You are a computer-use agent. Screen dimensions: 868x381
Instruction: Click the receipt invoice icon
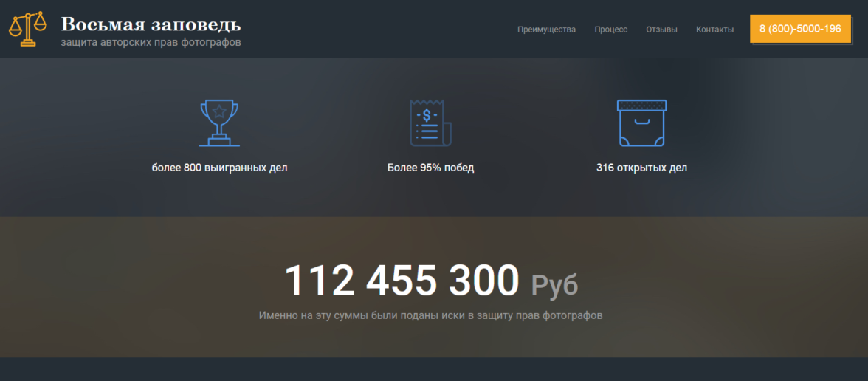tap(430, 123)
